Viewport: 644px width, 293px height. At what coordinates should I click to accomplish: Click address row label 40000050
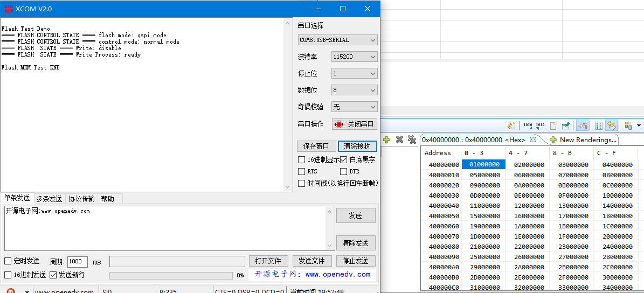[444, 216]
